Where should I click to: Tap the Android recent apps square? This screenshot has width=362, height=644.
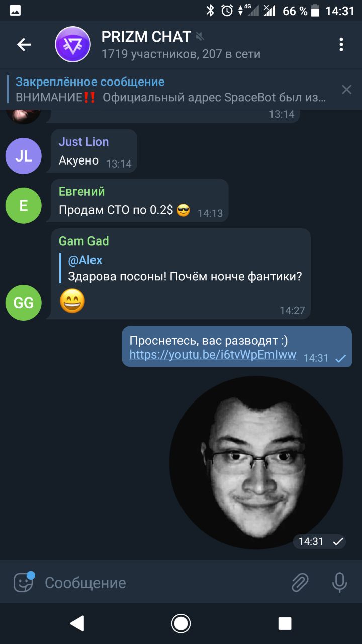[285, 624]
